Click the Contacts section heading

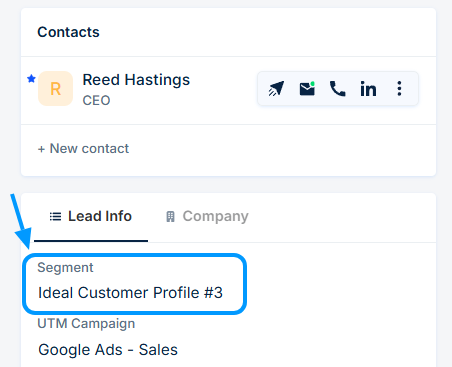click(x=68, y=32)
